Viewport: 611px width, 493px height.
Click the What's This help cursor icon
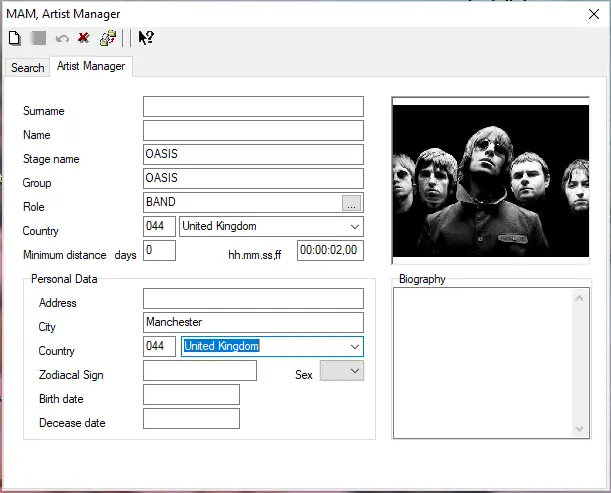[x=146, y=38]
